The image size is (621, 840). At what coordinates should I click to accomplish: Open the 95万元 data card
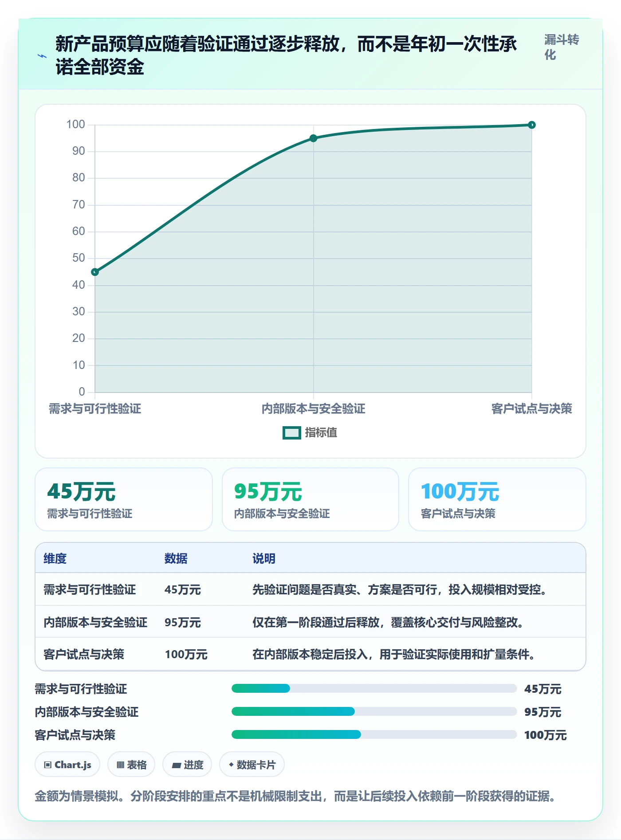pos(310,499)
